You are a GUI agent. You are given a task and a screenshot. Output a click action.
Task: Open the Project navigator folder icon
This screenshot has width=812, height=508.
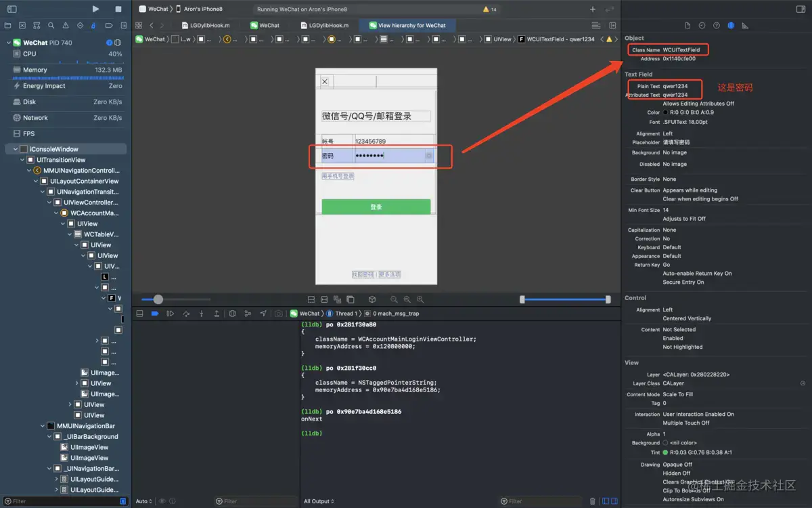pos(7,25)
